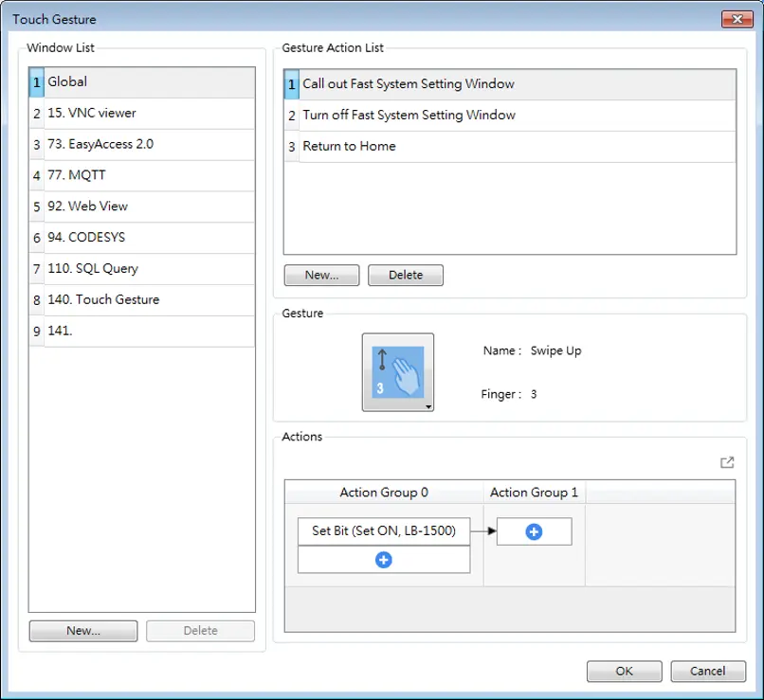Click Action Group 1 column header
The height and width of the screenshot is (700, 764).
[534, 493]
